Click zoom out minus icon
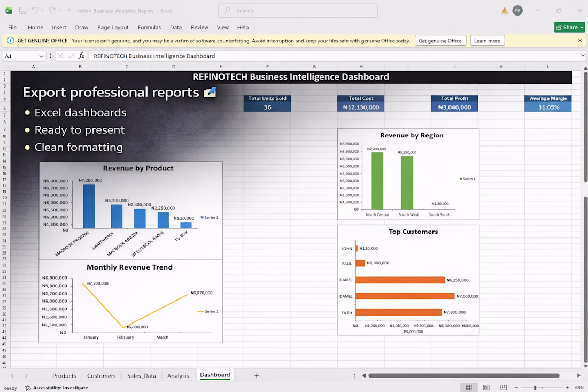 coord(516,388)
